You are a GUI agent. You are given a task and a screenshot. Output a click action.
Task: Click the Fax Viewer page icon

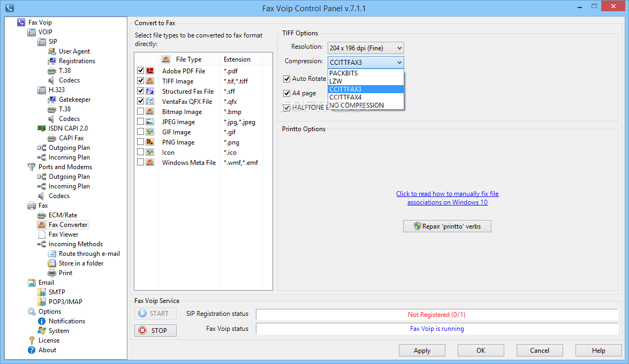pos(41,234)
